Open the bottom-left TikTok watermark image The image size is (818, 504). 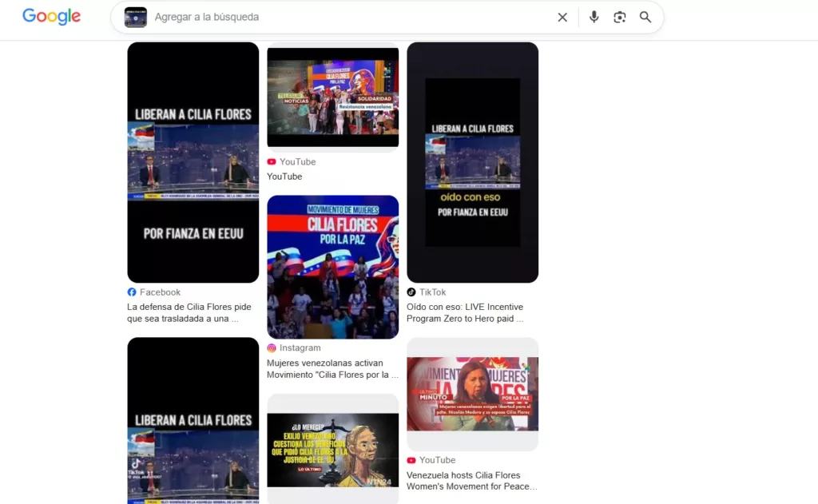(x=193, y=420)
